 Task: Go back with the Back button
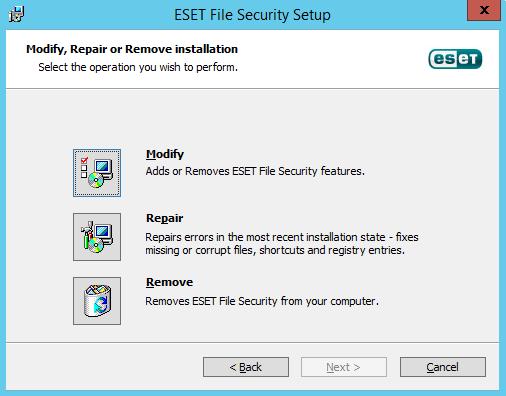[x=246, y=367]
